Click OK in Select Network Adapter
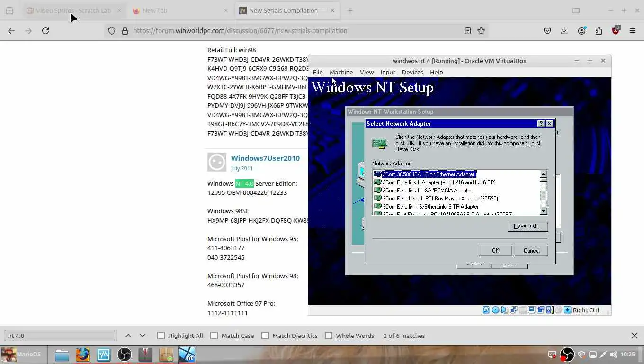Screen dimensions: 644x364 tap(495, 251)
